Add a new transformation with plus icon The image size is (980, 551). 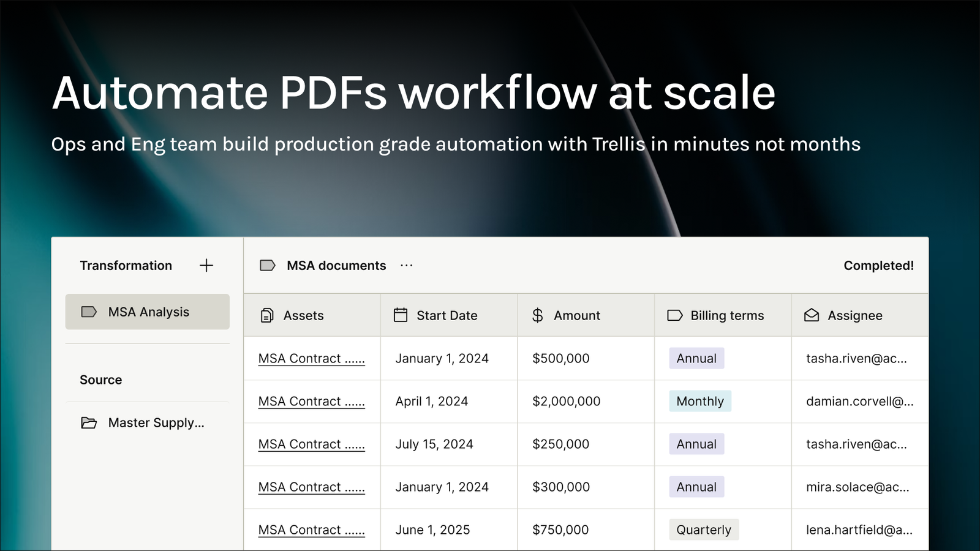click(206, 265)
